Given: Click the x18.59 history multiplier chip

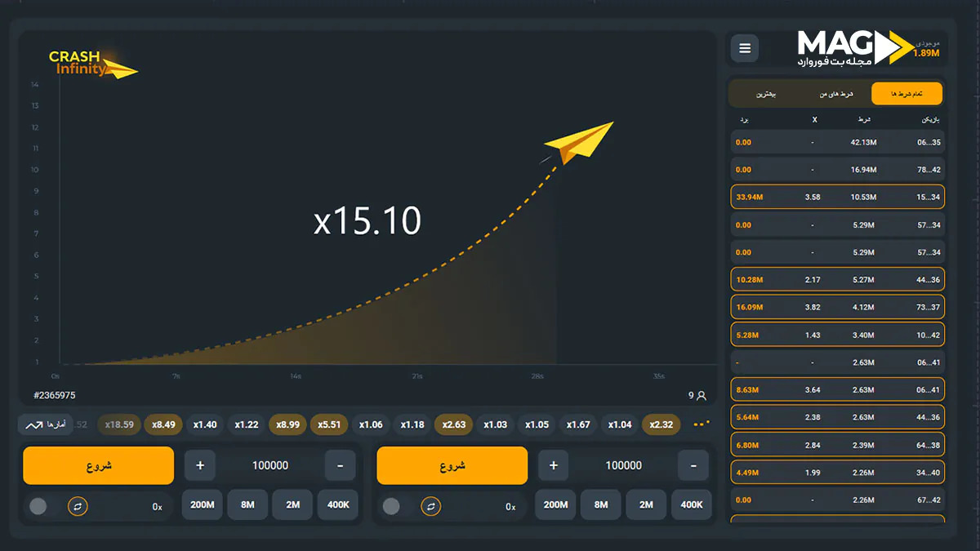Looking at the screenshot, I should point(119,424).
